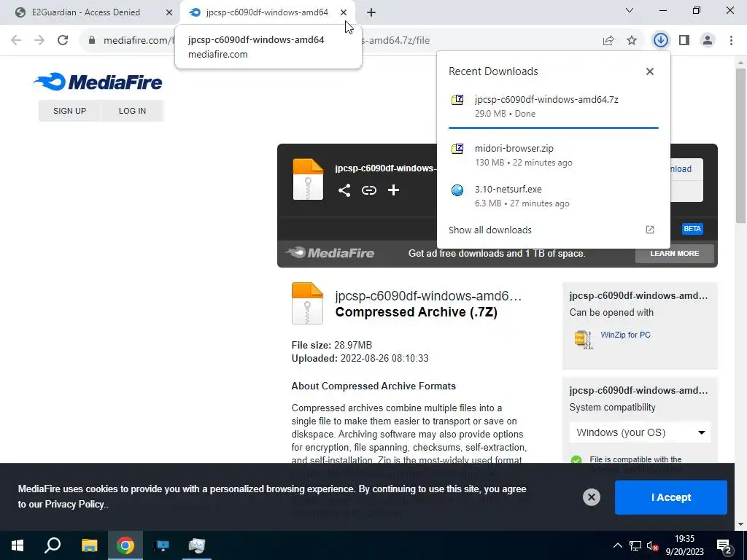Image resolution: width=747 pixels, height=560 pixels.
Task: Click the orange archive icon beside Compressed Archive
Action: click(x=307, y=303)
